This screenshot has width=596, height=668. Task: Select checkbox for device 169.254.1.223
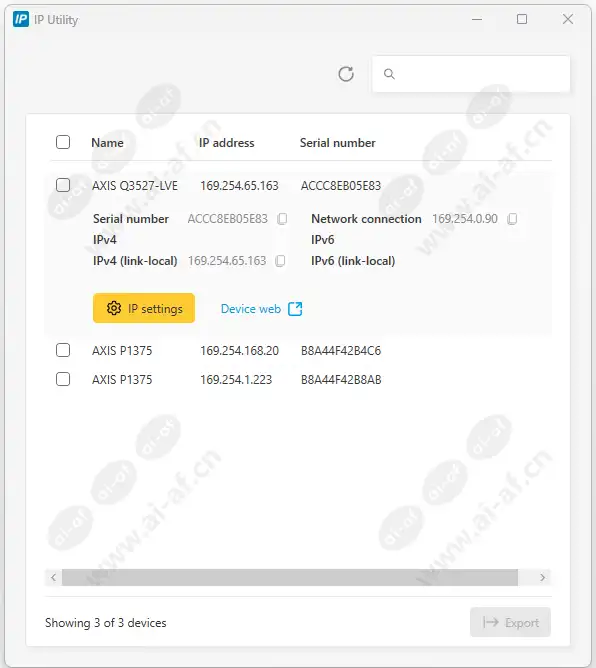point(63,379)
